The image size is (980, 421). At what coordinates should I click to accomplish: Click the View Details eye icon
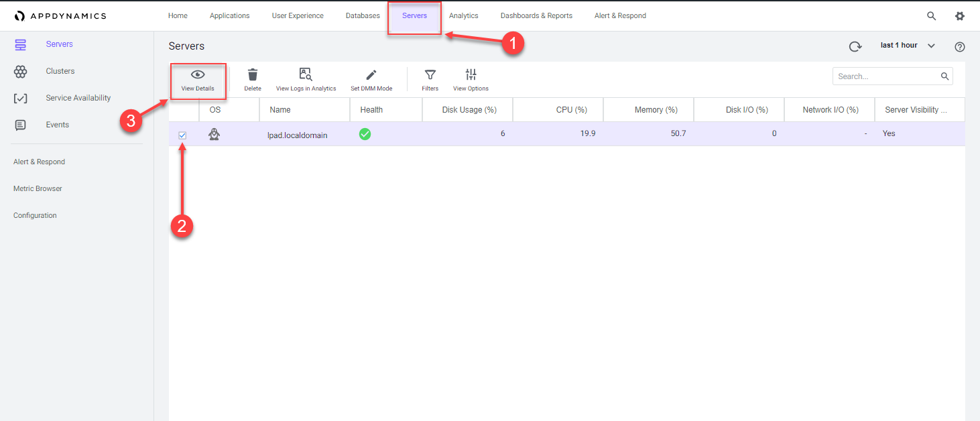pyautogui.click(x=198, y=74)
